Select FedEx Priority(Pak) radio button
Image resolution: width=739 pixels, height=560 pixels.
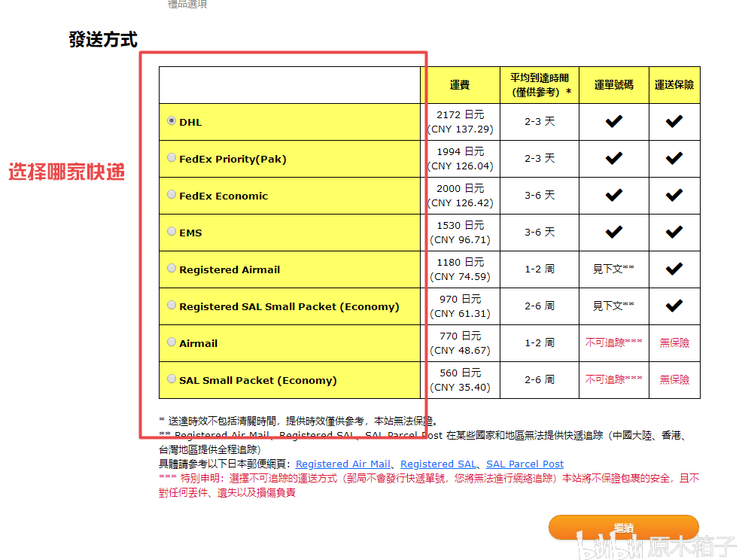click(x=172, y=157)
